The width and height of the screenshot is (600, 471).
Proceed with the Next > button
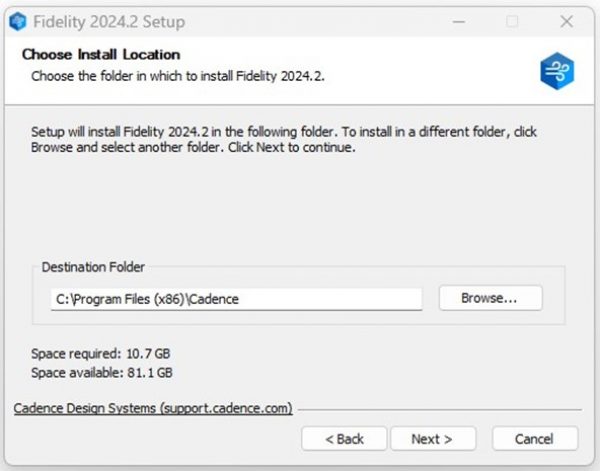[x=433, y=438]
